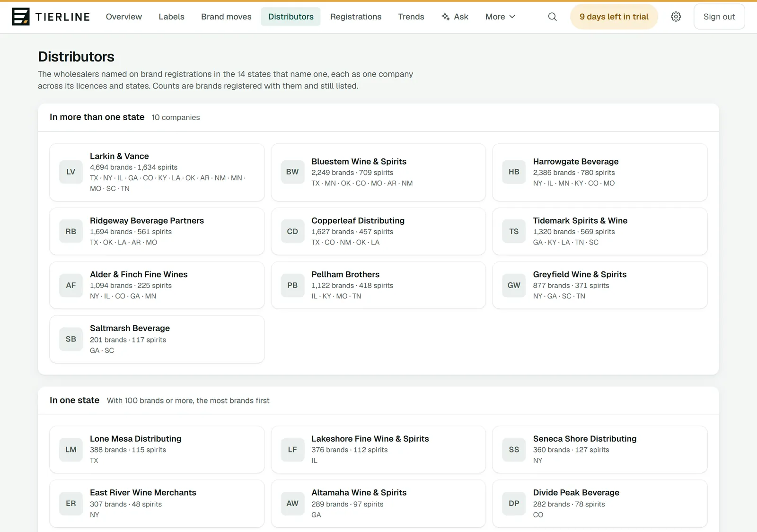Screen dimensions: 757x532
Task: Click the SB avatar badge
Action: point(71,340)
